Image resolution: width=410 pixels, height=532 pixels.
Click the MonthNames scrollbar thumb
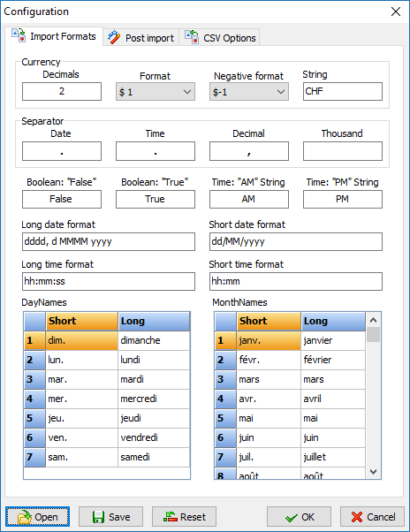click(x=374, y=335)
